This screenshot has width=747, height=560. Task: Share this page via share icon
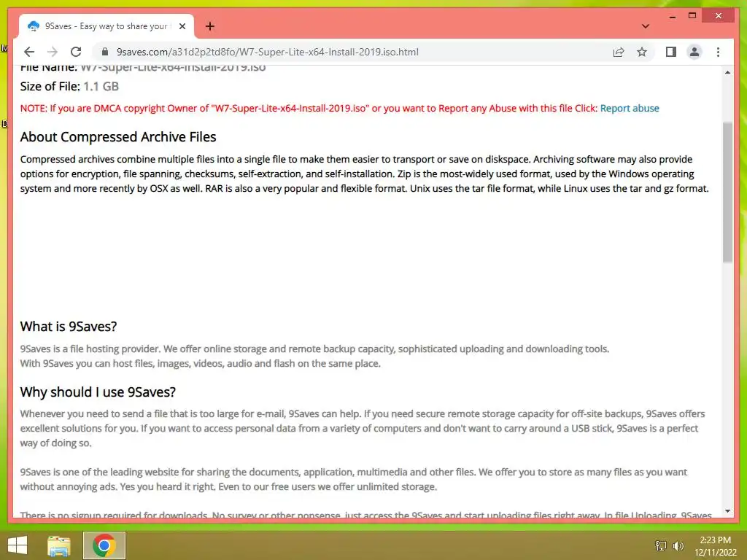(619, 52)
